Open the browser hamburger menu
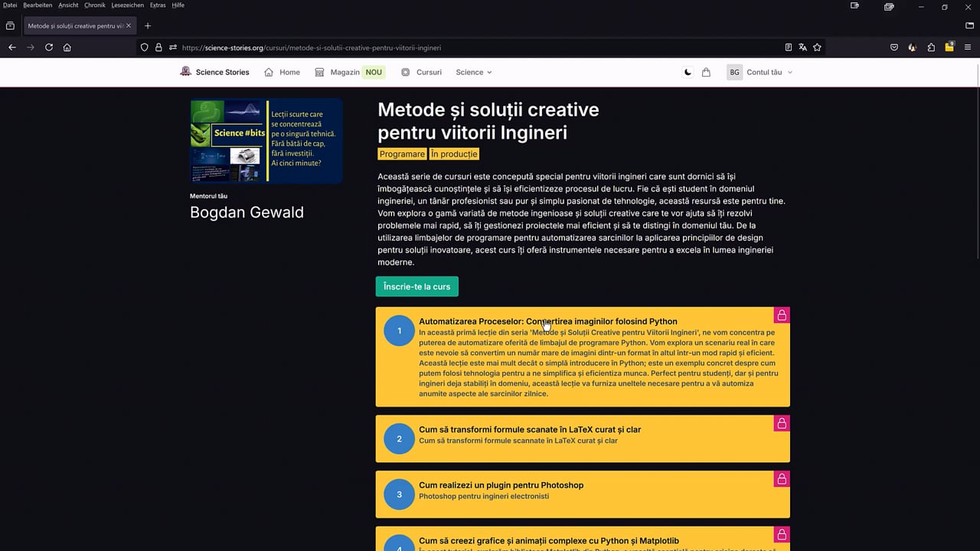The height and width of the screenshot is (551, 980). (968, 47)
